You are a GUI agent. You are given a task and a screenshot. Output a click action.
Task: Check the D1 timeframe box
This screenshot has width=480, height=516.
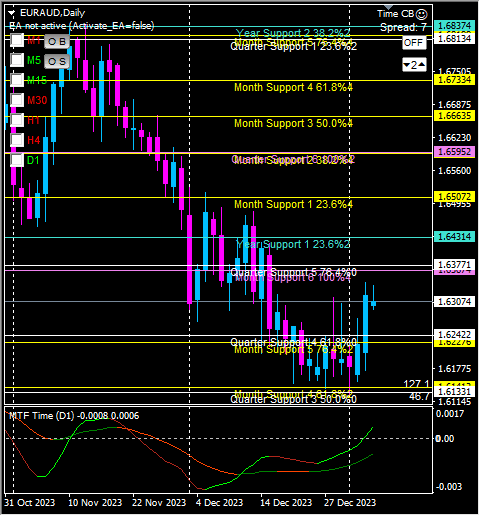click(17, 160)
